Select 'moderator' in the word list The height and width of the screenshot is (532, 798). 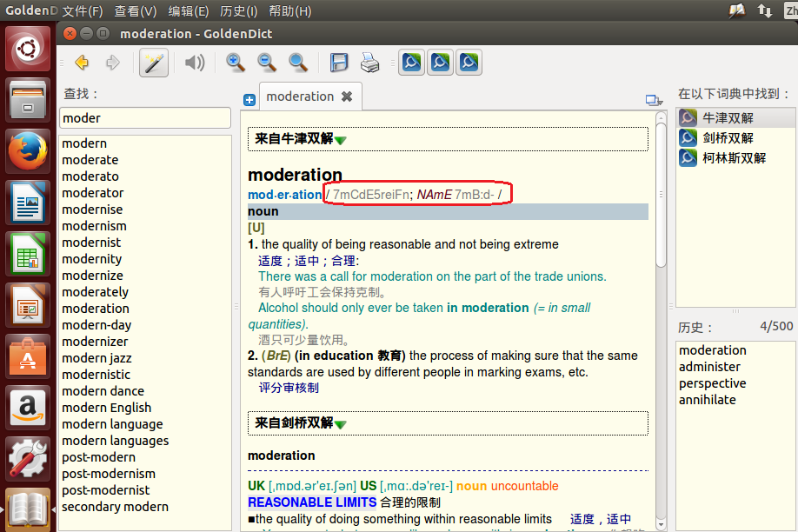pos(93,193)
